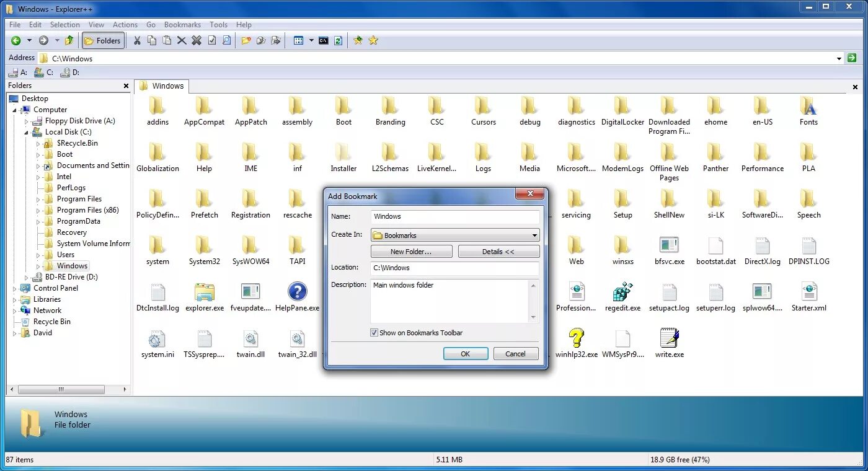The image size is (868, 471).
Task: Toggle Show on Bookmarks Toolbar checkbox
Action: (x=374, y=333)
